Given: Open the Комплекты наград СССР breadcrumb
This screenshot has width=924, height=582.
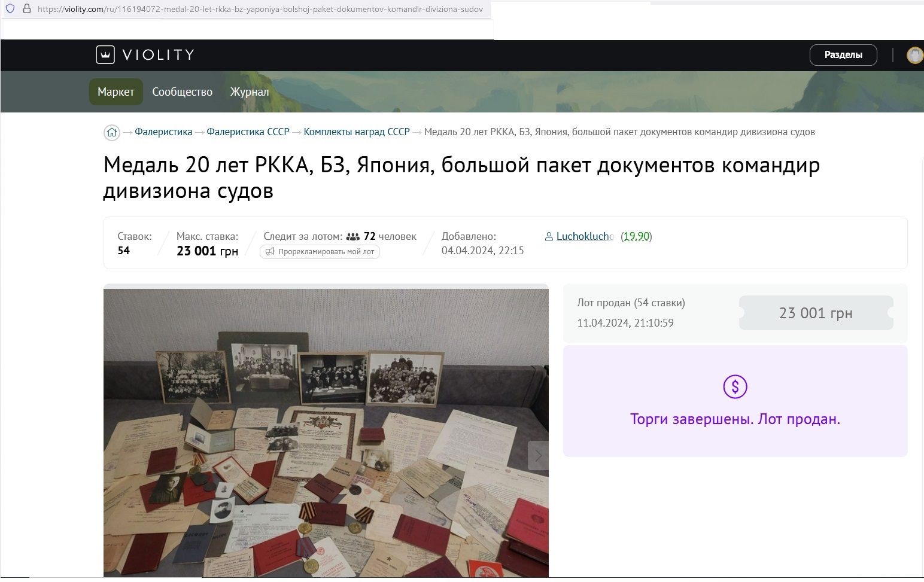Looking at the screenshot, I should (x=357, y=132).
